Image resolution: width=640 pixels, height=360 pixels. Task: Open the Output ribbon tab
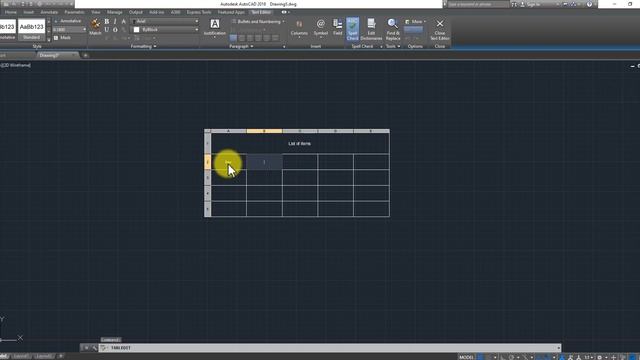coord(136,12)
